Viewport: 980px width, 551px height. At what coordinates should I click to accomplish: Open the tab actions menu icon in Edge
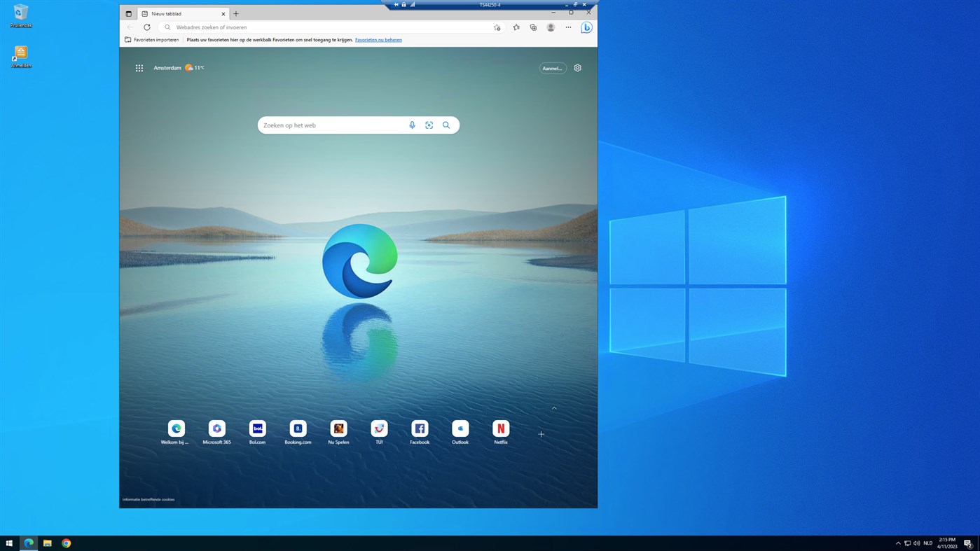point(128,14)
